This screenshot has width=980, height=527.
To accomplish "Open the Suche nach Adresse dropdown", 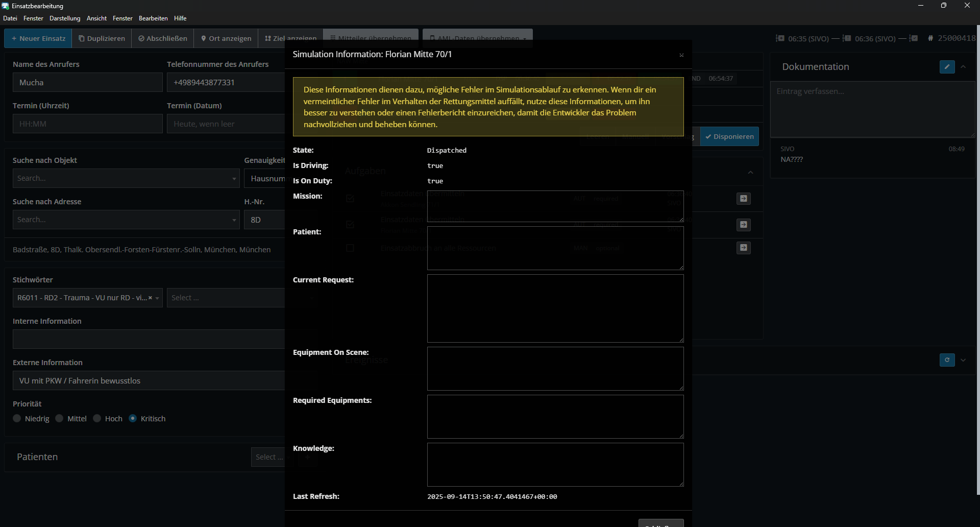I will click(126, 220).
